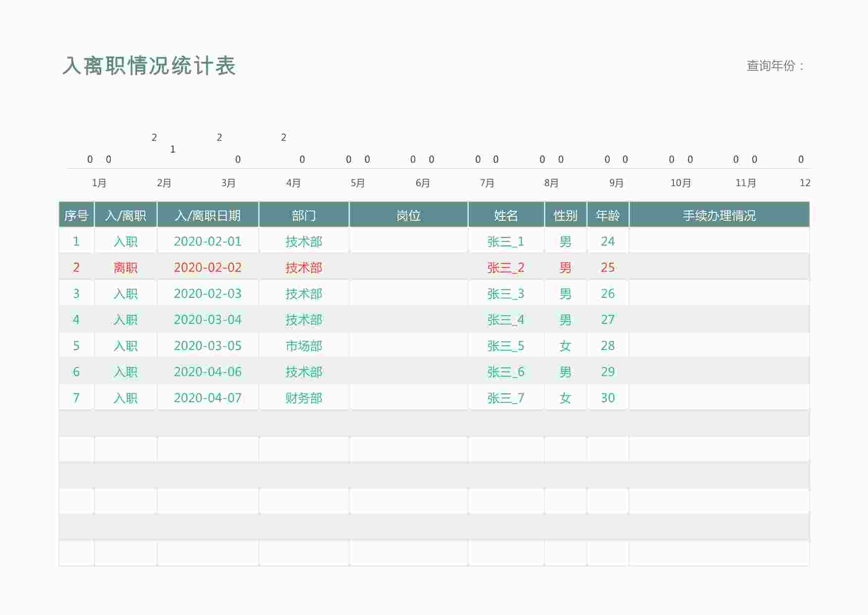Viewport: 868px width, 615px height.
Task: Click date cell 2020-04-06
Action: (208, 372)
